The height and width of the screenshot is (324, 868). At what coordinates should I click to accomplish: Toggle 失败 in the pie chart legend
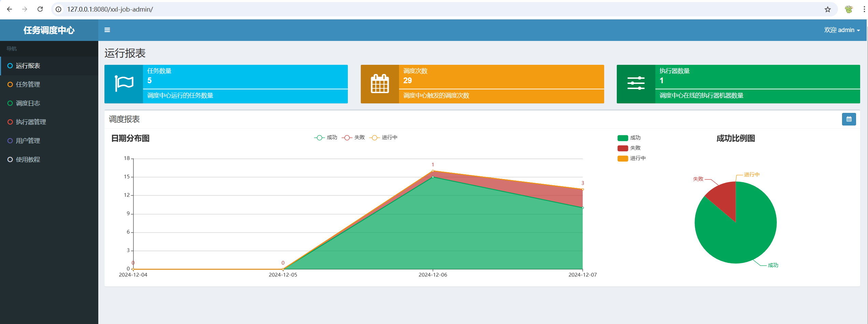pyautogui.click(x=629, y=148)
